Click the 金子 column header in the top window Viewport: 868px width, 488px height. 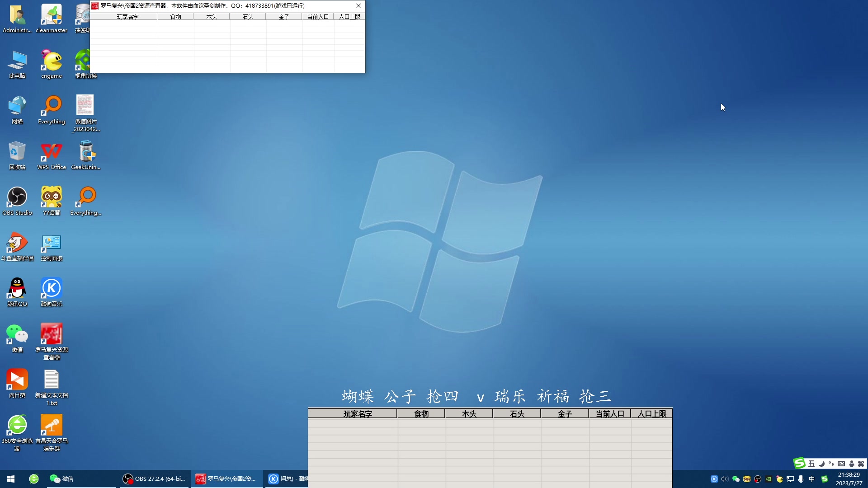284,17
